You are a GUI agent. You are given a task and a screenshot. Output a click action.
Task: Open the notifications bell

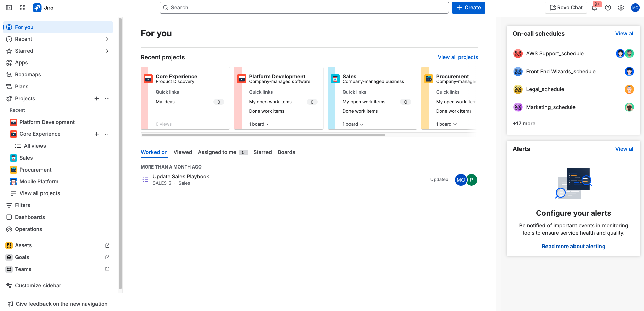tap(594, 8)
